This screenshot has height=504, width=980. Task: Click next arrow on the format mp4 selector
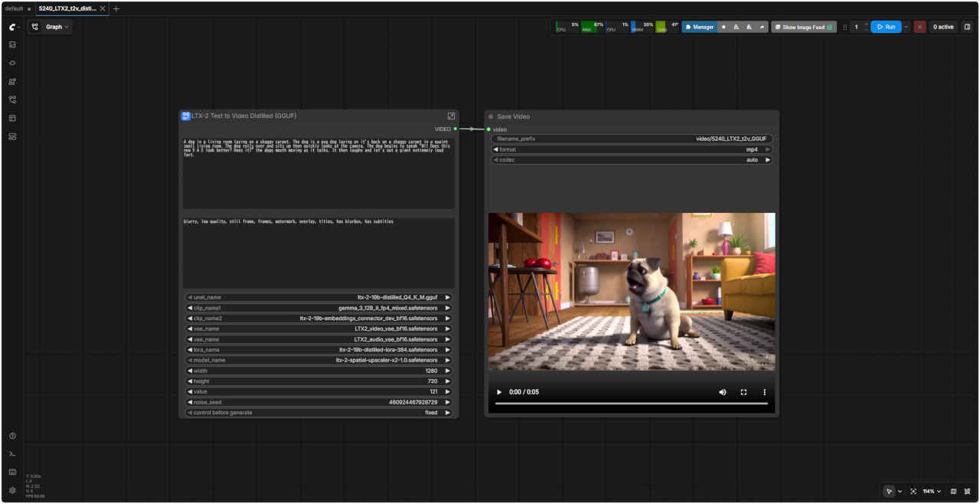coord(768,149)
